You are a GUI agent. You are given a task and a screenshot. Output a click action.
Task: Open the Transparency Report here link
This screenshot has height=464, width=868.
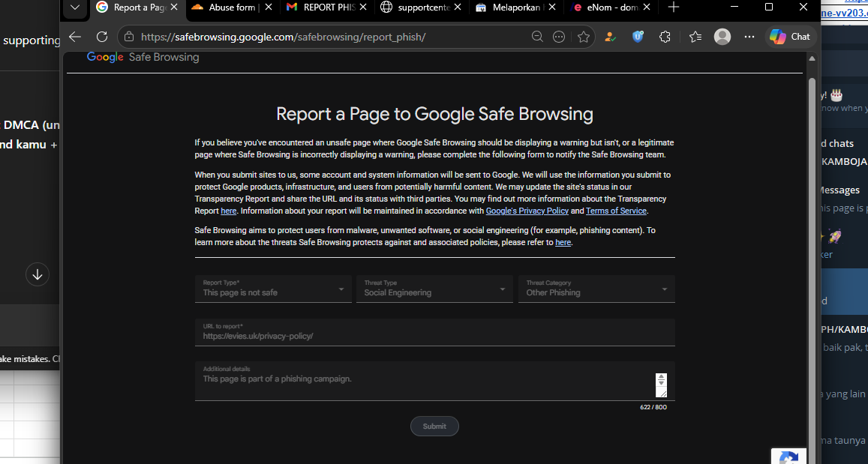(229, 211)
